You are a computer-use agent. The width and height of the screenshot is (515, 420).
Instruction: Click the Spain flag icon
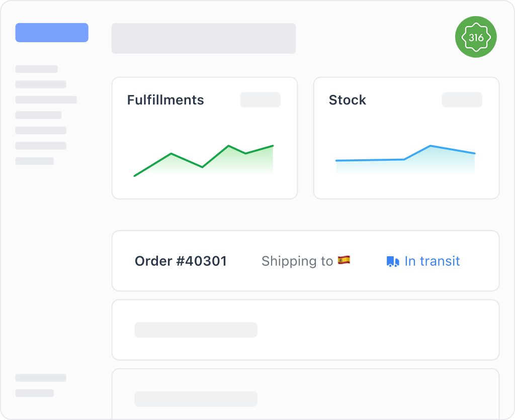pyautogui.click(x=344, y=260)
